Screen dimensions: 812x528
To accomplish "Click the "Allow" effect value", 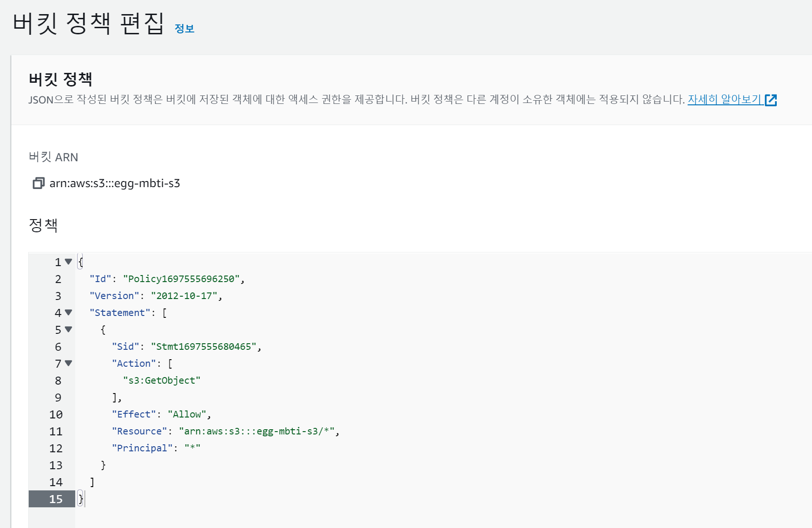I will pos(187,414).
